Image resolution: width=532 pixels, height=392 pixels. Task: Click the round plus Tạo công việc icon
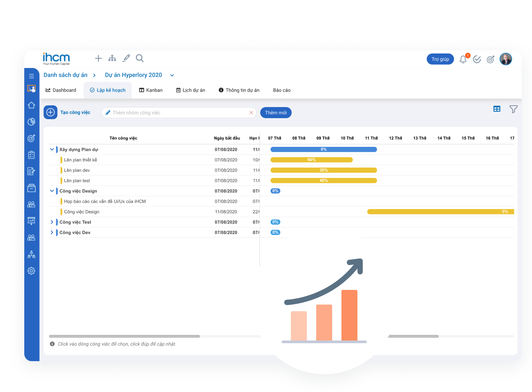coord(50,112)
